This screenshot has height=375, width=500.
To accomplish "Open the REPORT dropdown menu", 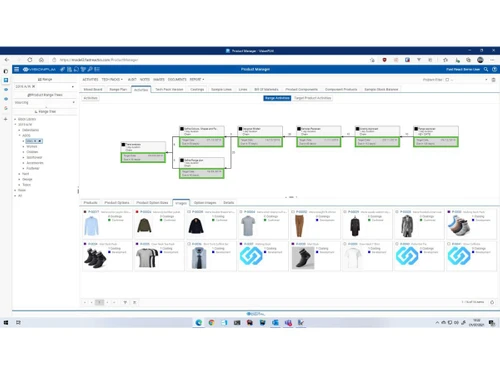I will pyautogui.click(x=197, y=79).
